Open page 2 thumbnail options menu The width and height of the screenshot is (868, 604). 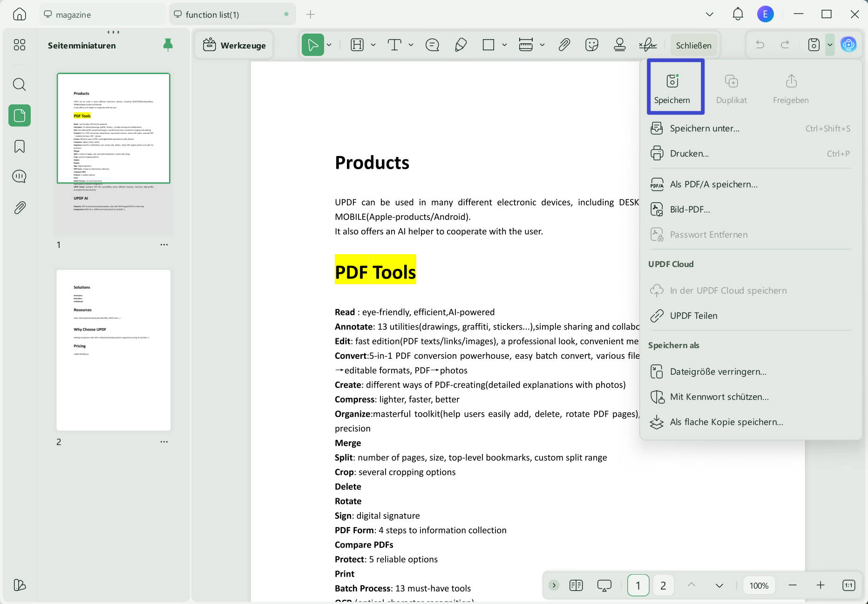[164, 442]
